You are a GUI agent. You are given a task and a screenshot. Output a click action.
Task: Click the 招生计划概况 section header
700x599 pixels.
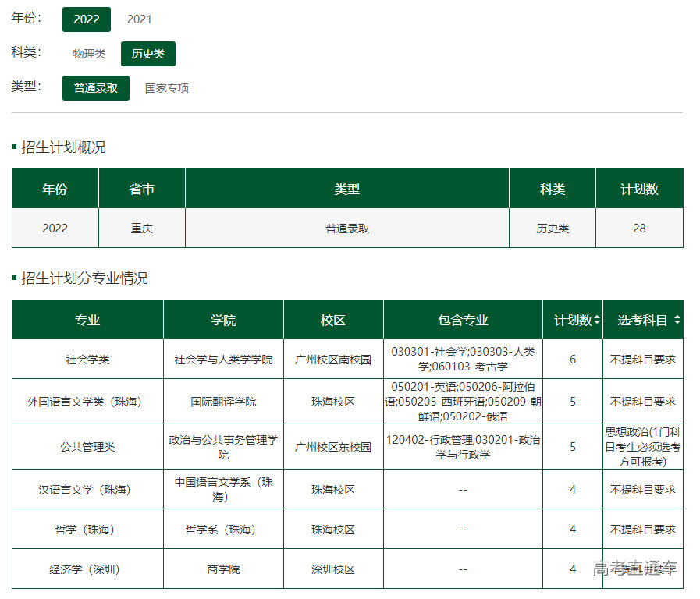coord(62,147)
